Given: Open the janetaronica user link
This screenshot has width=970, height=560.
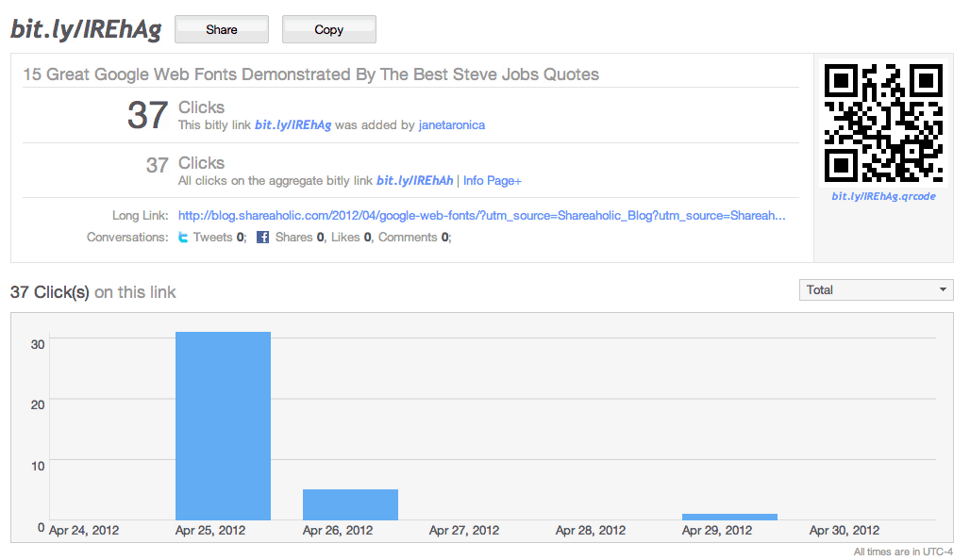Looking at the screenshot, I should pyautogui.click(x=452, y=124).
